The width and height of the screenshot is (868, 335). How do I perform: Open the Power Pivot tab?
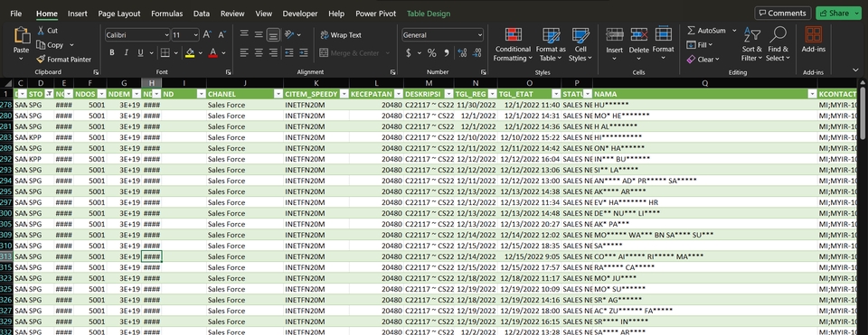(x=376, y=14)
